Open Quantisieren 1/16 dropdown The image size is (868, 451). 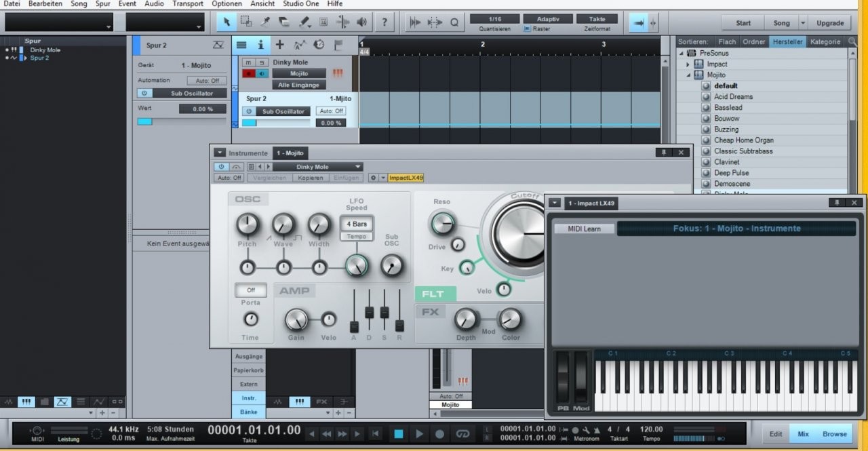pos(494,19)
